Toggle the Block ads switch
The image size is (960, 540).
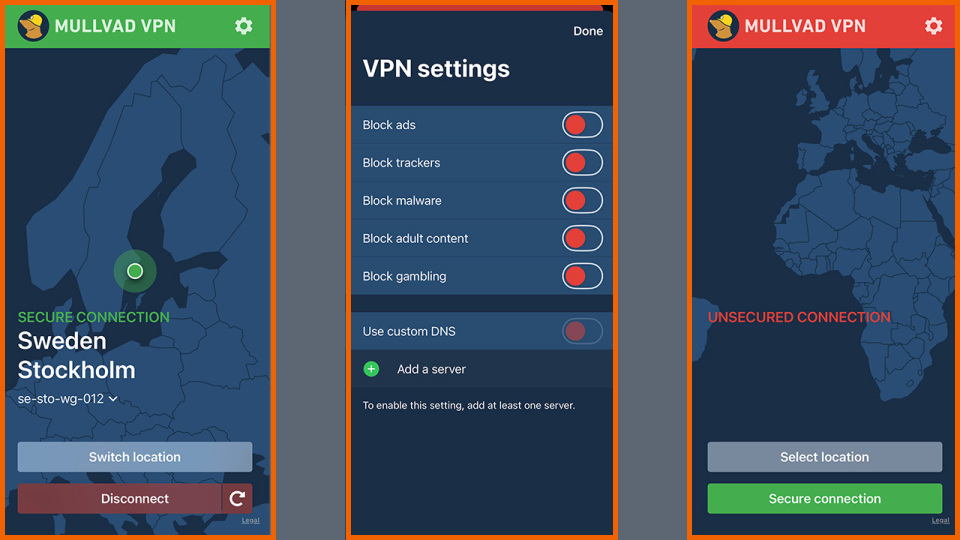point(582,125)
